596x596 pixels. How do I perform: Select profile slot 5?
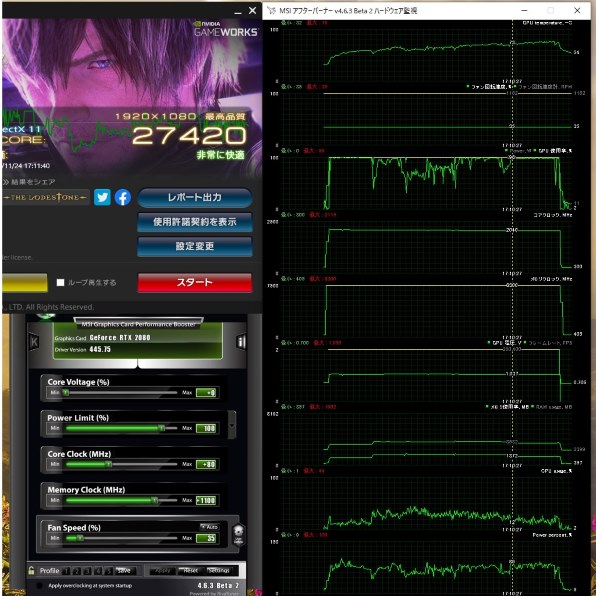(x=109, y=571)
